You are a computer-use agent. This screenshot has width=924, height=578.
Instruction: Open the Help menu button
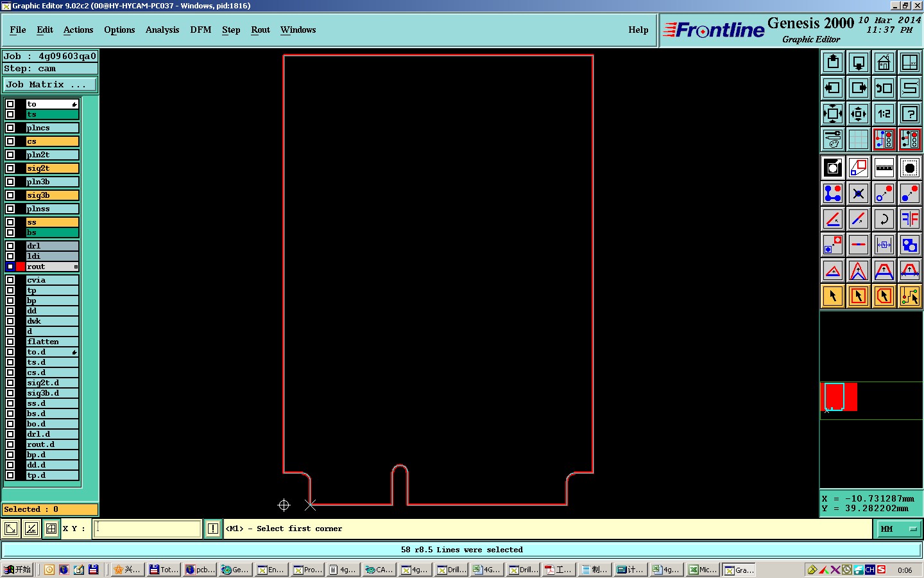point(638,30)
